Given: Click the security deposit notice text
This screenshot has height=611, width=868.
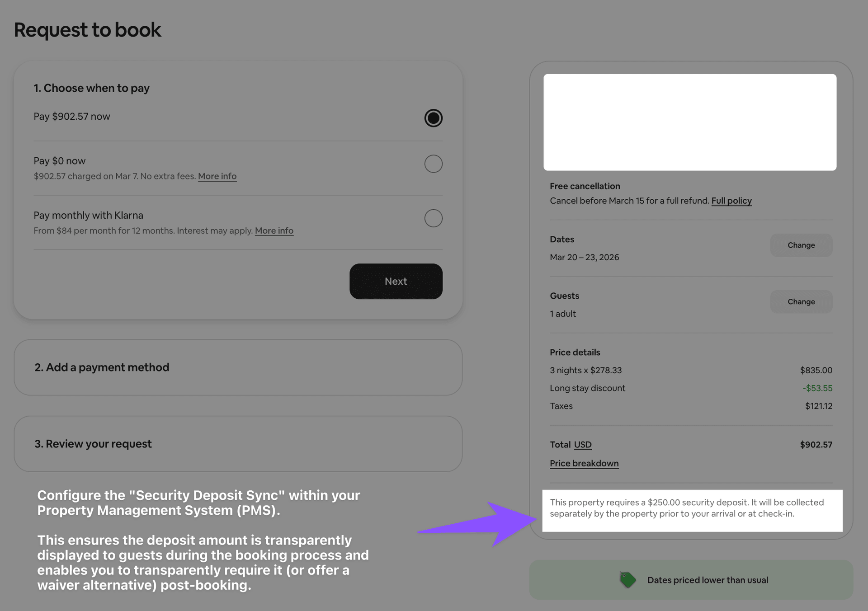Looking at the screenshot, I should pyautogui.click(x=686, y=508).
